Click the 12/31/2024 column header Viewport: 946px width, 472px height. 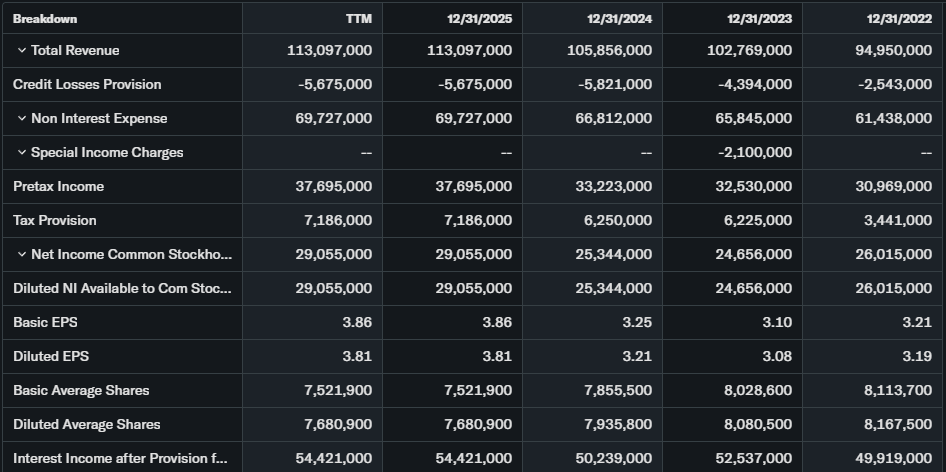[619, 18]
